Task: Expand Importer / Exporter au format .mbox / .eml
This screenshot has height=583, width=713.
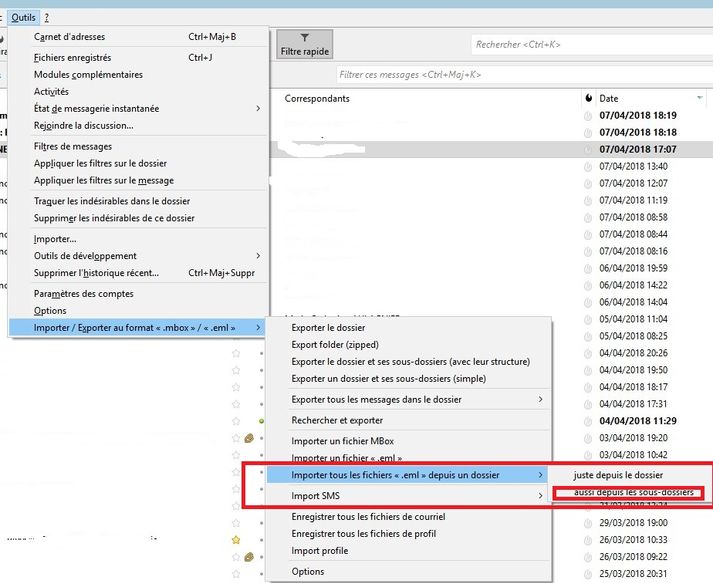Action: click(136, 327)
